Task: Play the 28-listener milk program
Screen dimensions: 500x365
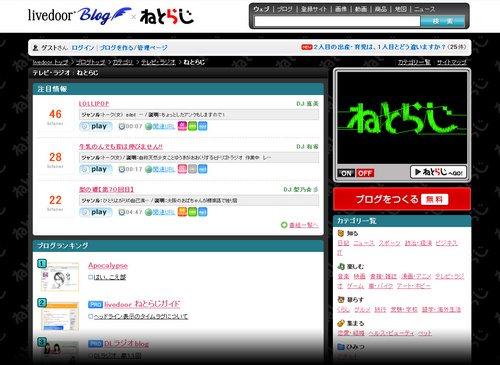Action: coord(96,169)
